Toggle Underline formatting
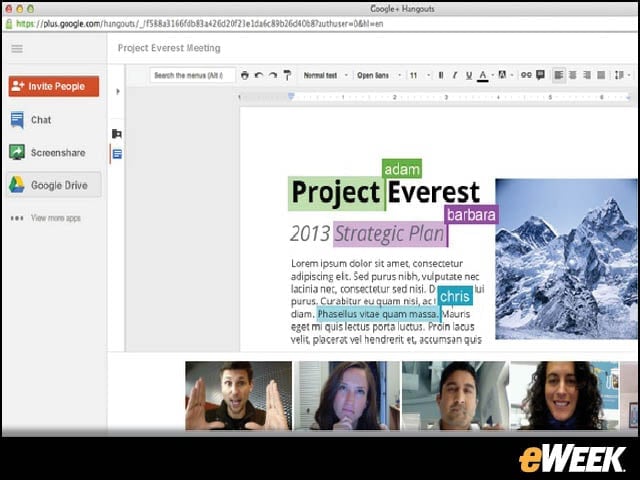 [469, 75]
